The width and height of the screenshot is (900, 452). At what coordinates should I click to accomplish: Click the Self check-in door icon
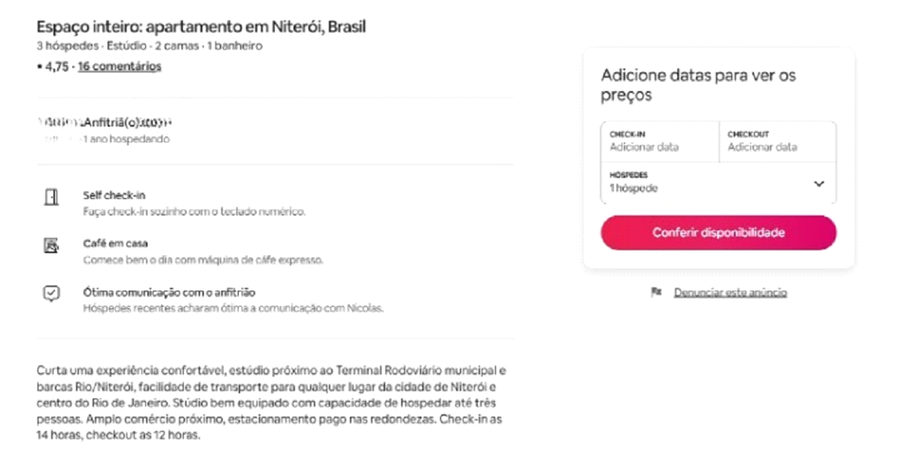pyautogui.click(x=51, y=196)
